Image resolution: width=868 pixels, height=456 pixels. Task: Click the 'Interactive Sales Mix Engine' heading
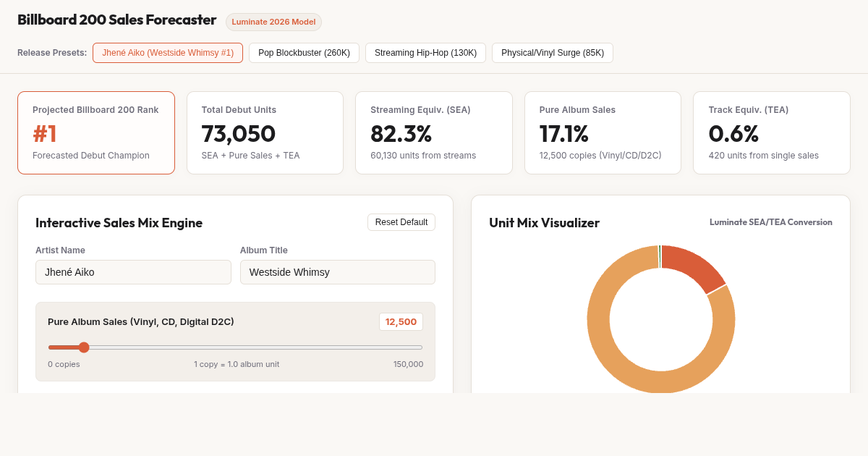[x=119, y=223]
